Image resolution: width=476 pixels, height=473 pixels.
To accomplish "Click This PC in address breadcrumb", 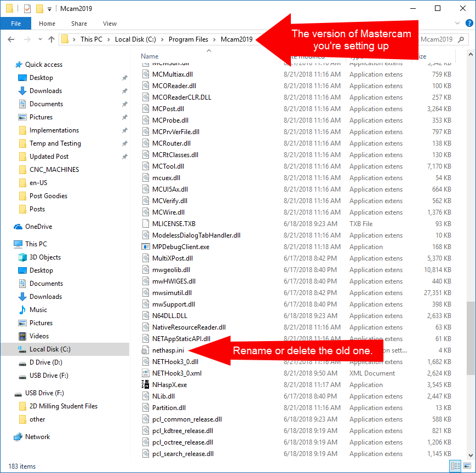I will tap(91, 39).
